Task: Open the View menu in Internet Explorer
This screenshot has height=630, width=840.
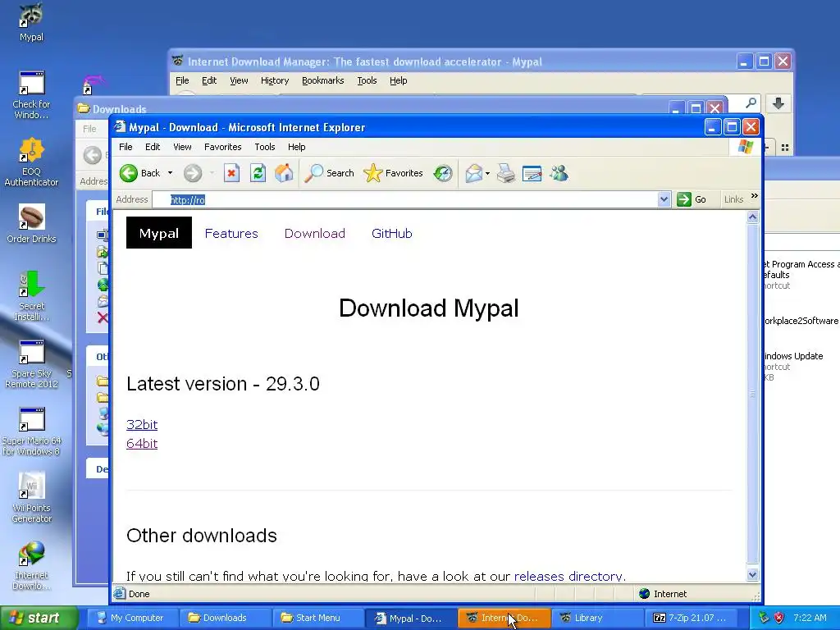Action: tap(182, 147)
